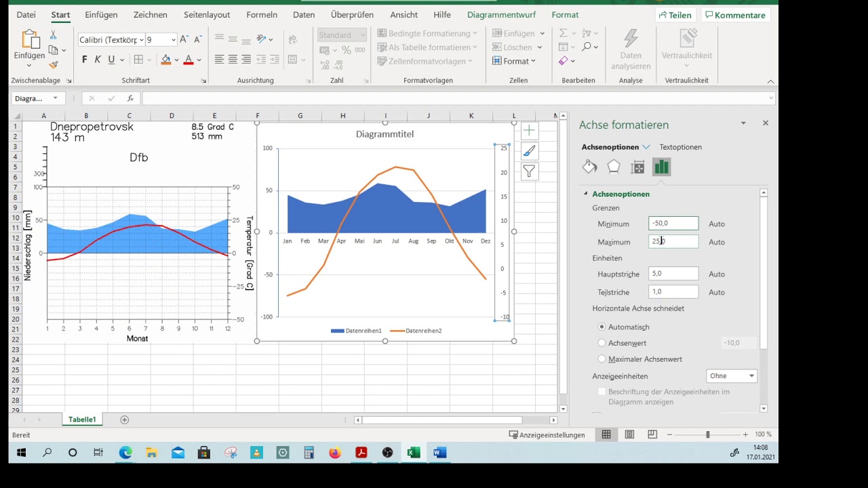Collapse Achsenoptionen section triangle
868x488 pixels.
click(586, 194)
